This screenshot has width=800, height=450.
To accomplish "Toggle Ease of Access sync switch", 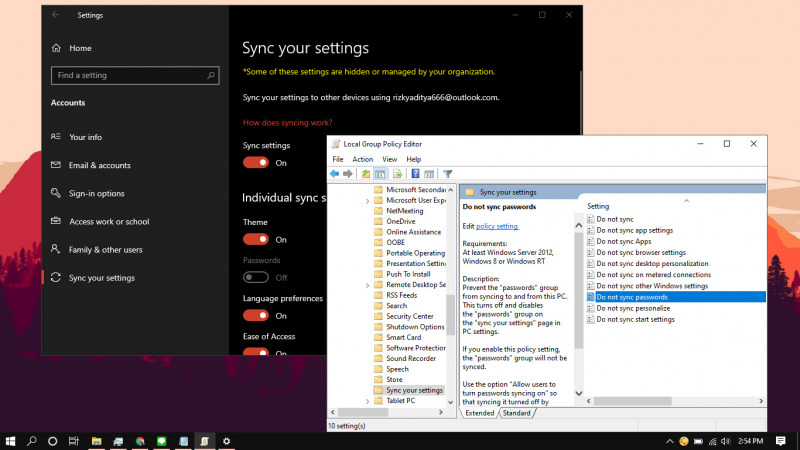I will (256, 352).
